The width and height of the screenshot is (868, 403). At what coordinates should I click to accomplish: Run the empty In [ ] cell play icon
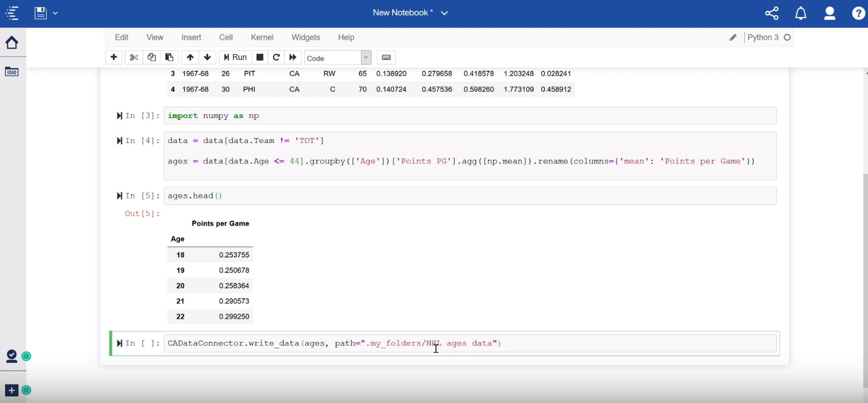click(x=119, y=344)
